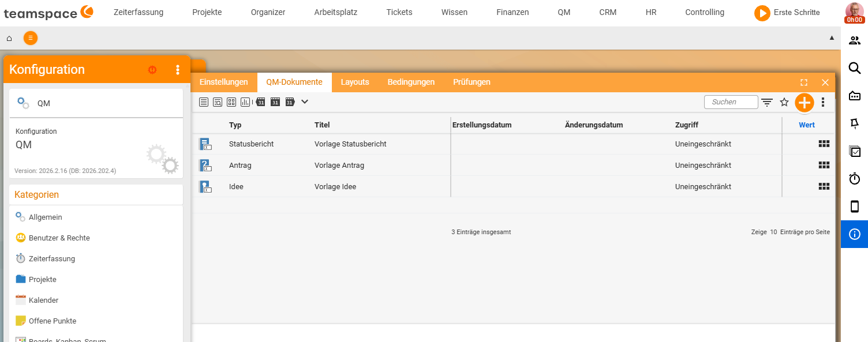Open the orange hamburger menu button
The image size is (868, 342).
point(31,38)
